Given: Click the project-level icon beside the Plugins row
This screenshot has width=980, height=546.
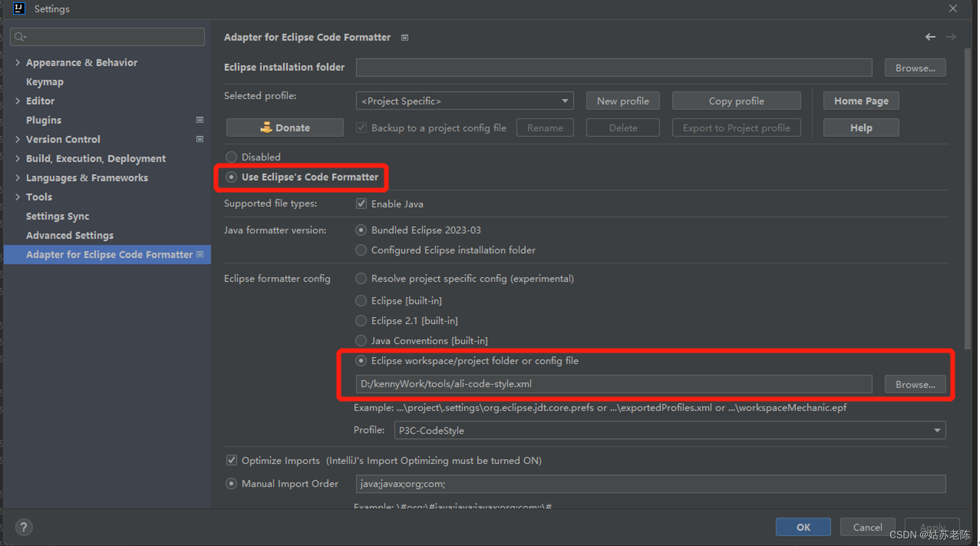Looking at the screenshot, I should tap(199, 120).
